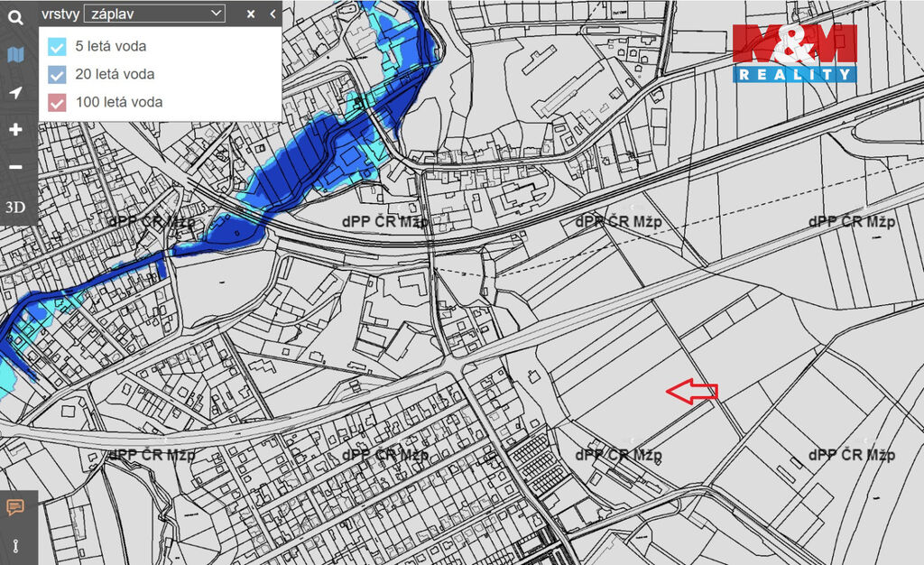Click the 100 letá voda label
The width and height of the screenshot is (924, 565).
119,102
